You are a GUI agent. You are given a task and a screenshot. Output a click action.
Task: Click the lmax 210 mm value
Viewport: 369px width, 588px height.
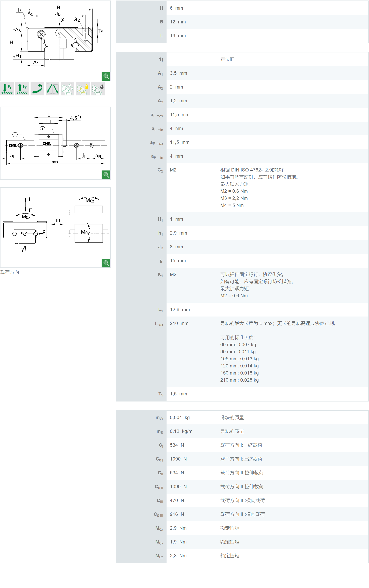click(x=179, y=323)
